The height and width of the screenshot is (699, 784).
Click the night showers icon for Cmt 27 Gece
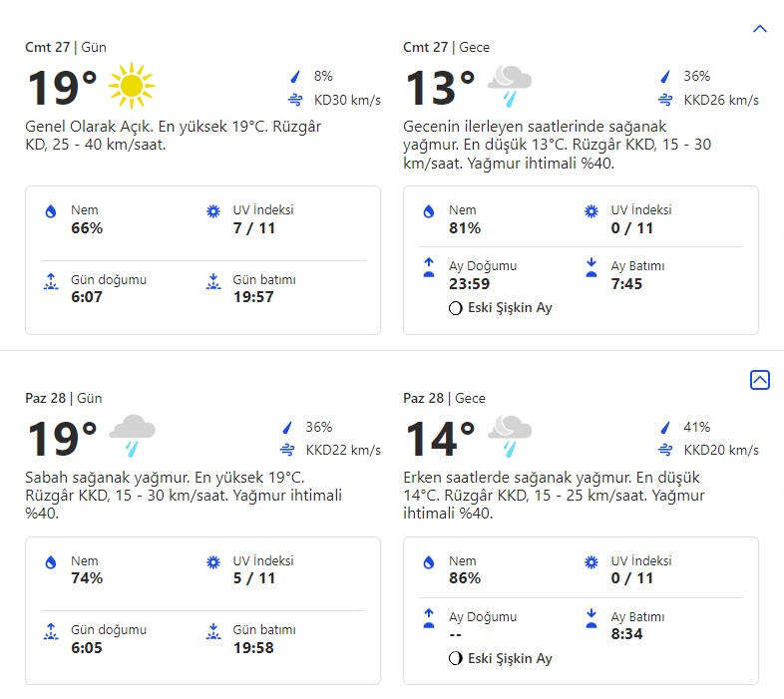(510, 86)
